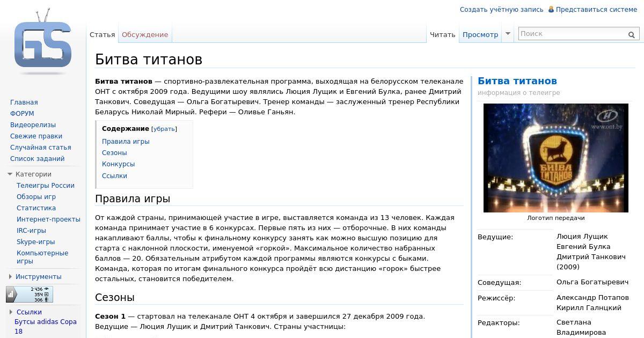The width and height of the screenshot is (644, 338).
Task: Click the page heading Битва титанов
Action: pyautogui.click(x=149, y=59)
